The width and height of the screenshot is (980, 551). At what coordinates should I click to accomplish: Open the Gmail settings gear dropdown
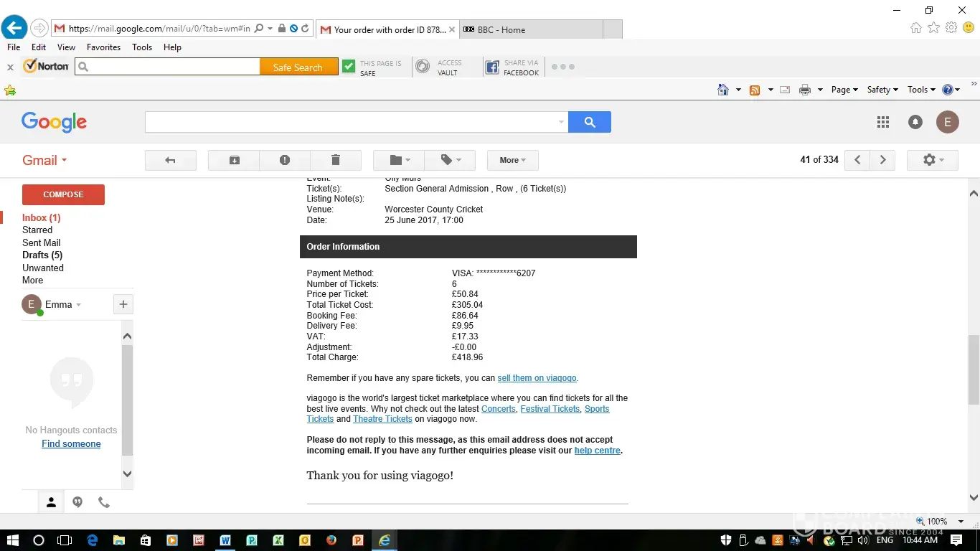pyautogui.click(x=933, y=160)
